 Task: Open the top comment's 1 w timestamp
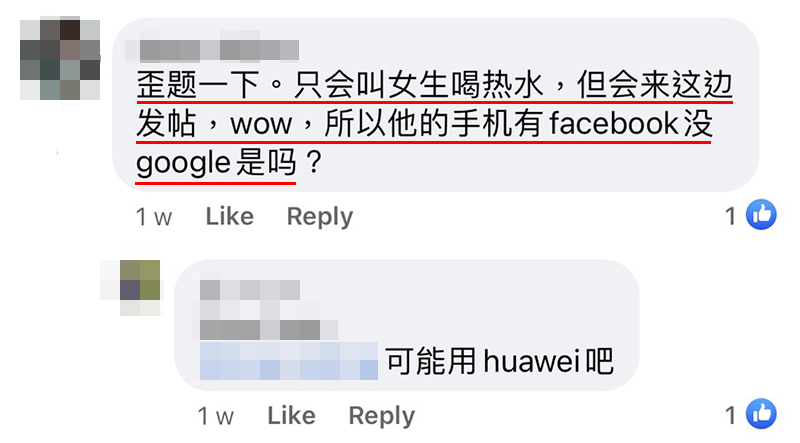click(x=154, y=217)
